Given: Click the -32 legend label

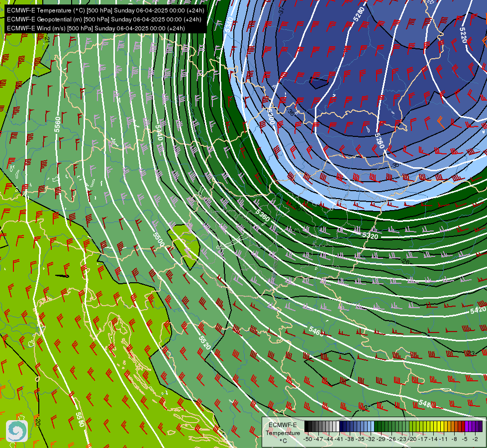Looking at the screenshot, I should (x=371, y=439).
